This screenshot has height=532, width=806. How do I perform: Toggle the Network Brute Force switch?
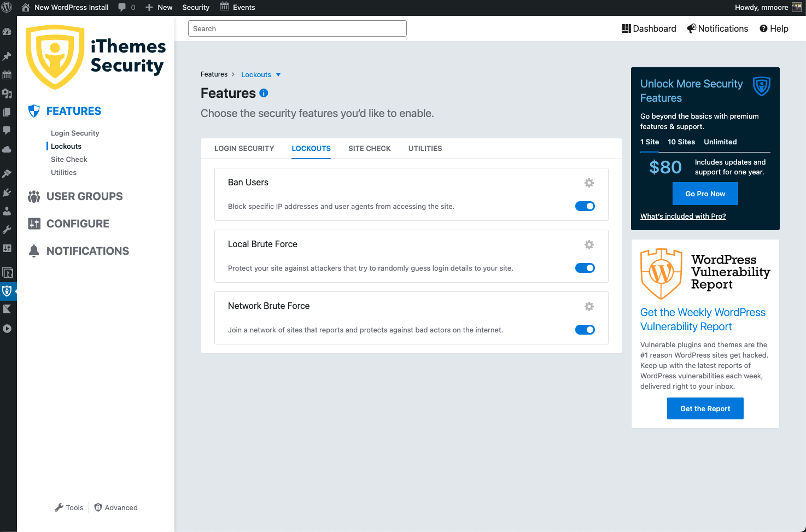[585, 330]
